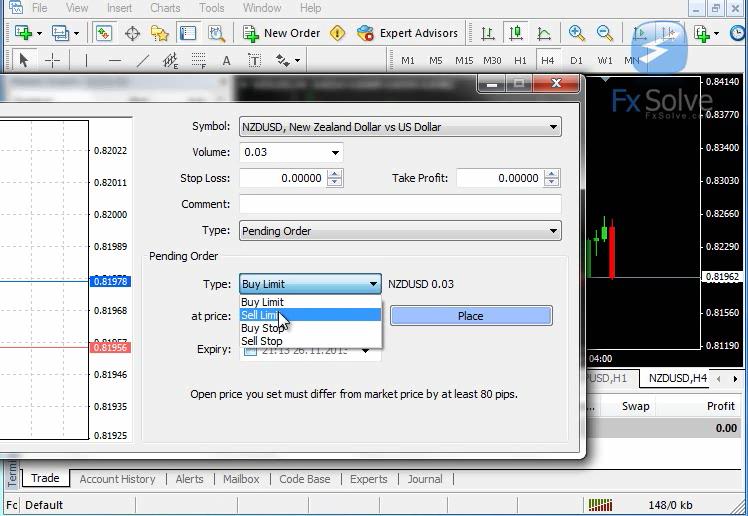Click the New Order toolbar button

click(281, 33)
